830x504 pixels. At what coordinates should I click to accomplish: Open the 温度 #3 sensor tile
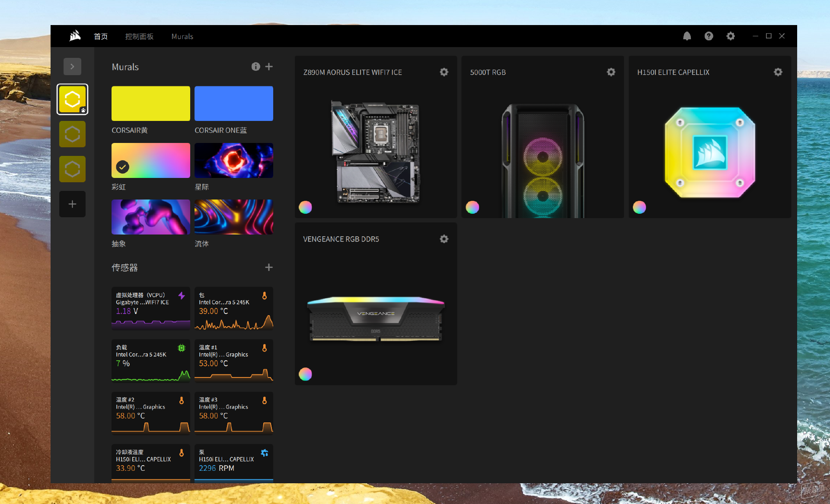click(234, 413)
